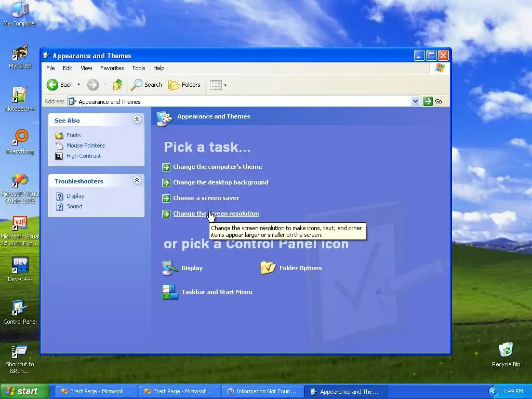Click the Up folder toolbar icon
This screenshot has height=399, width=532.
118,85
